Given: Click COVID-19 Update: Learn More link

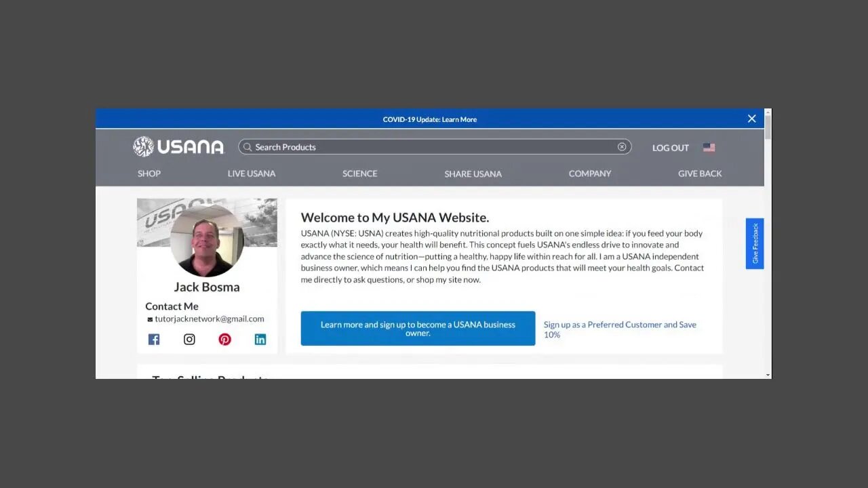Looking at the screenshot, I should 430,119.
